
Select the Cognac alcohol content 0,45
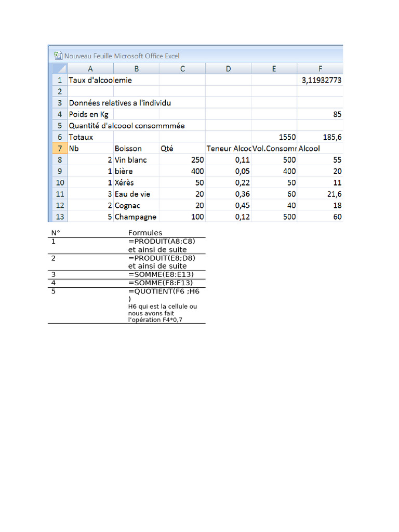coord(229,205)
